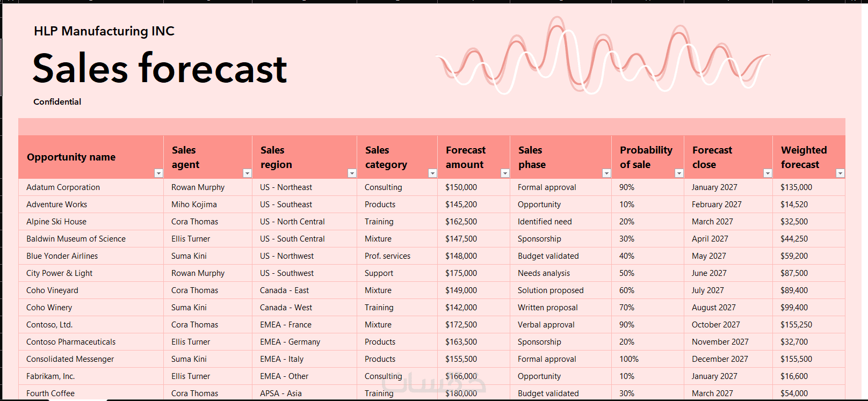Click the $155,250 weighted forecast cell
This screenshot has width=868, height=401.
coord(809,325)
